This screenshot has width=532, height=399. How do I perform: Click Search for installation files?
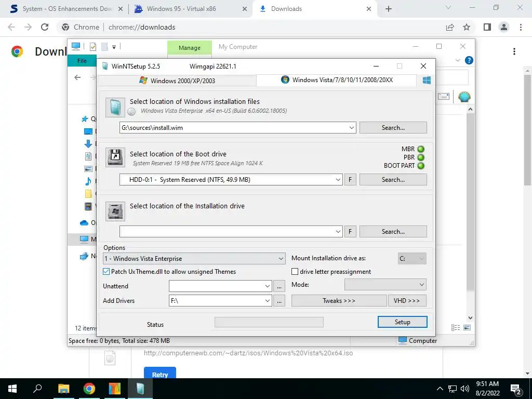pyautogui.click(x=393, y=128)
